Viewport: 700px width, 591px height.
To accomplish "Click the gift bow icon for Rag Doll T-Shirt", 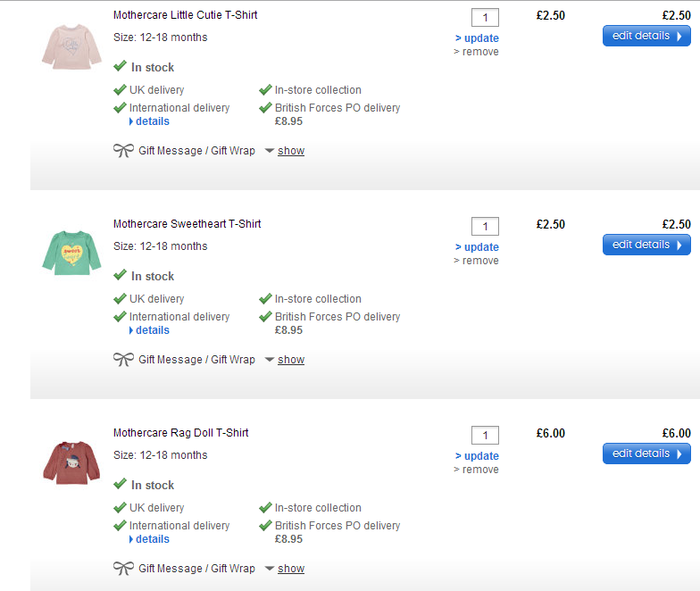I will [123, 568].
